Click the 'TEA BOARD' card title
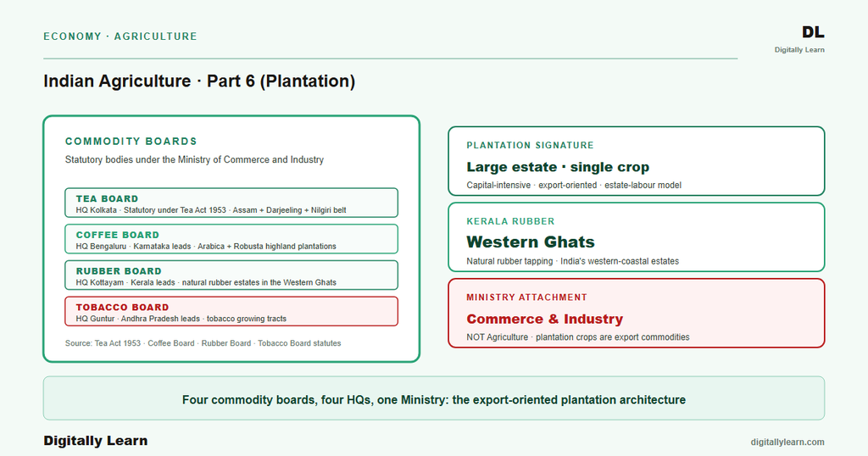868x456 pixels. pos(108,198)
